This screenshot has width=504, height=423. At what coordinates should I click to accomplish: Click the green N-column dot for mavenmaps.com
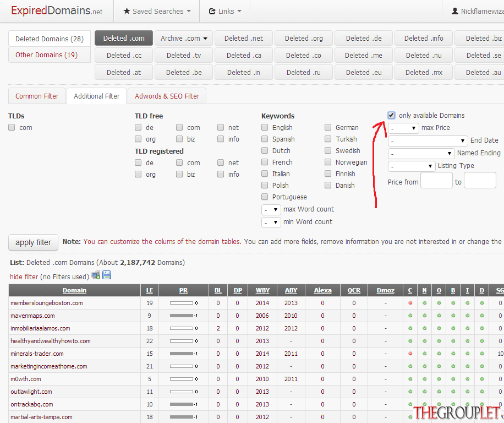tap(425, 316)
